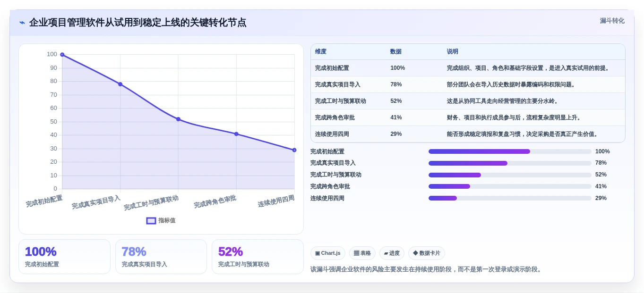Screen dimensions: 644x293
Task: Click the 漏斗转化 tag
Action: 612,21
